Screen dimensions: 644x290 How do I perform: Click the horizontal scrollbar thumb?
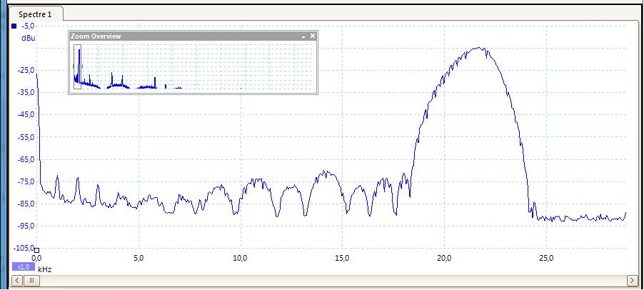point(31,281)
